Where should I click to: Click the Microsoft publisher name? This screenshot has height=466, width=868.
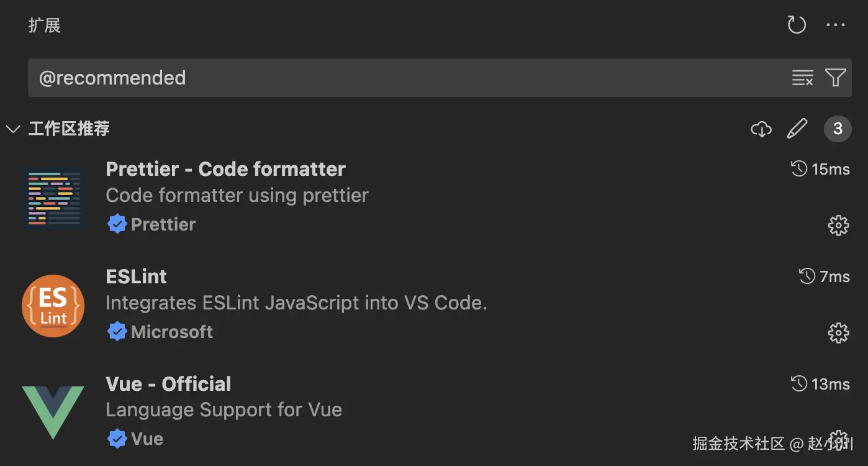pyautogui.click(x=172, y=332)
